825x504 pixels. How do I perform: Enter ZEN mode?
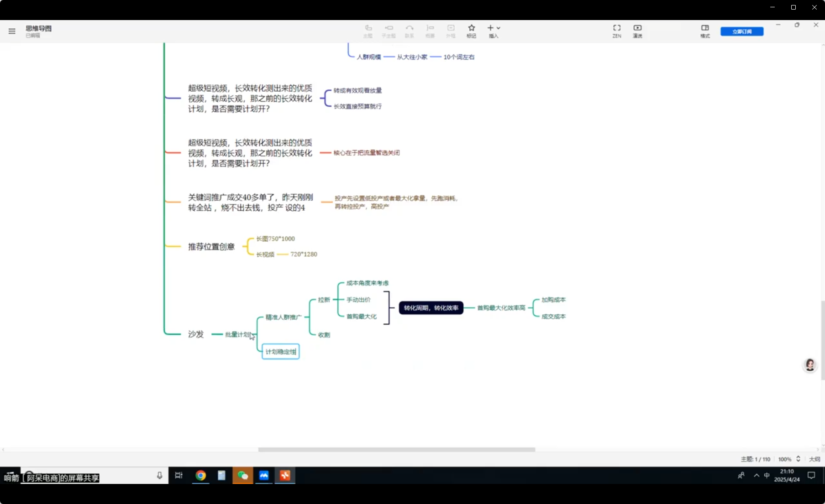616,31
